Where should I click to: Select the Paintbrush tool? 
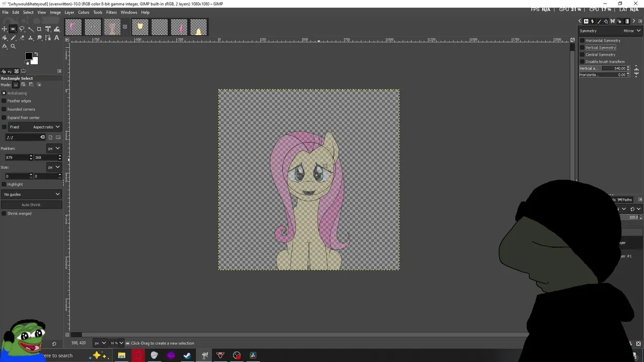click(13, 38)
